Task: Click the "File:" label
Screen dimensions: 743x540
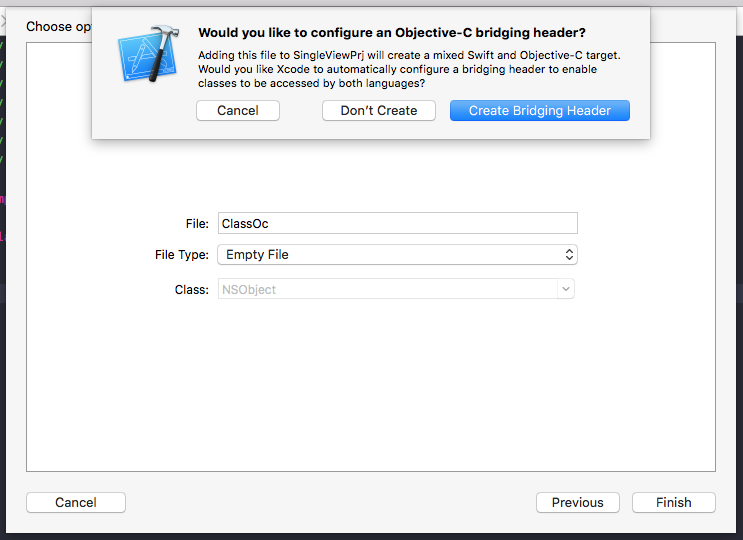Action: point(197,224)
